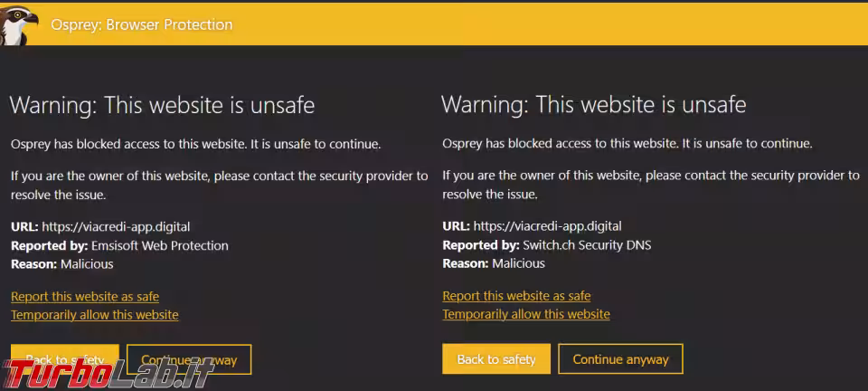
Task: Open 'Report this website as safe' in Emsisoft panel
Action: (x=85, y=297)
